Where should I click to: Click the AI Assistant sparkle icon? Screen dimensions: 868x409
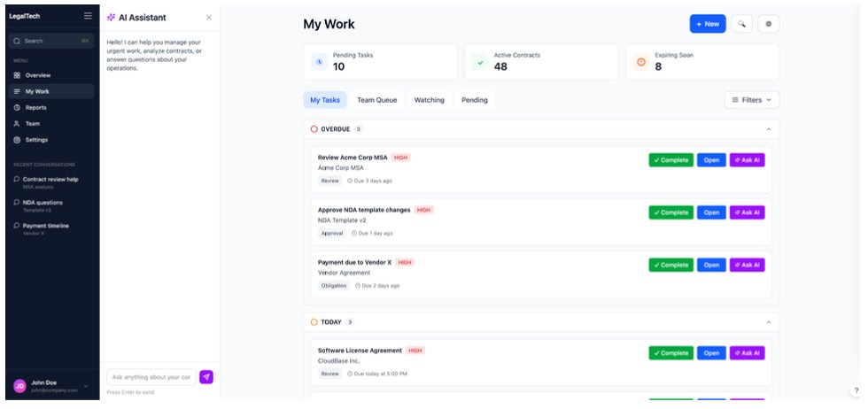click(x=112, y=17)
